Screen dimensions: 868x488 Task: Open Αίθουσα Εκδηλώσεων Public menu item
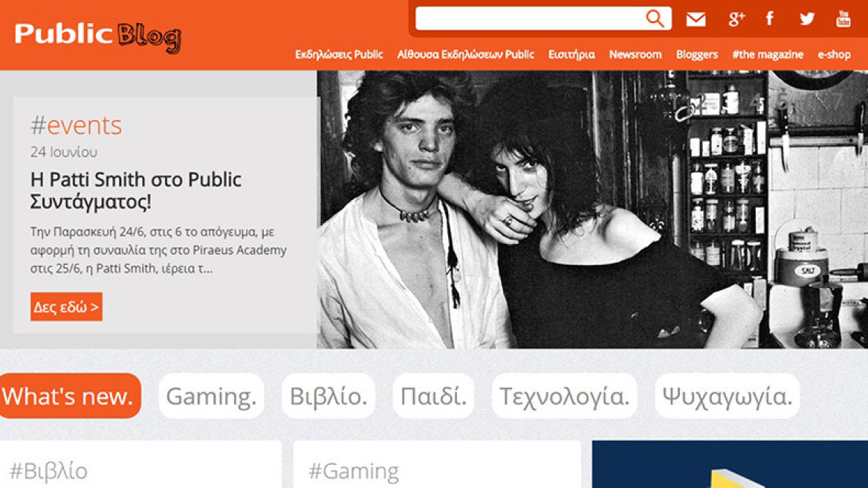tap(465, 54)
